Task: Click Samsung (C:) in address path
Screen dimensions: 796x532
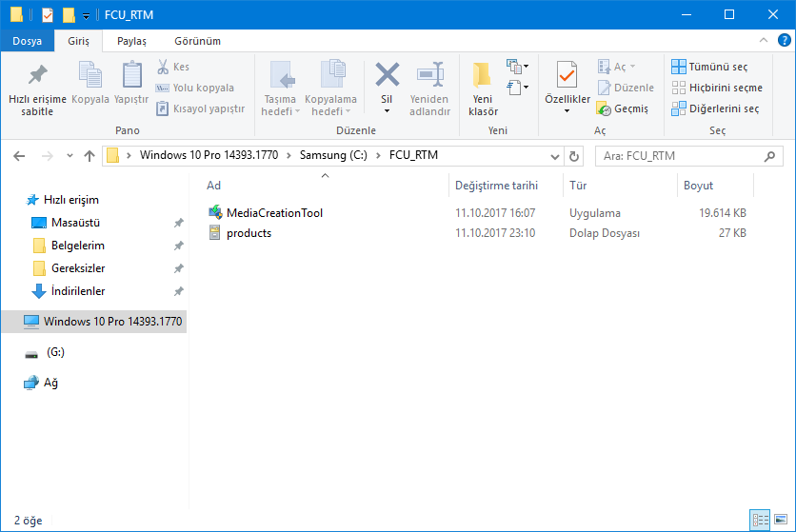Action: 333,155
